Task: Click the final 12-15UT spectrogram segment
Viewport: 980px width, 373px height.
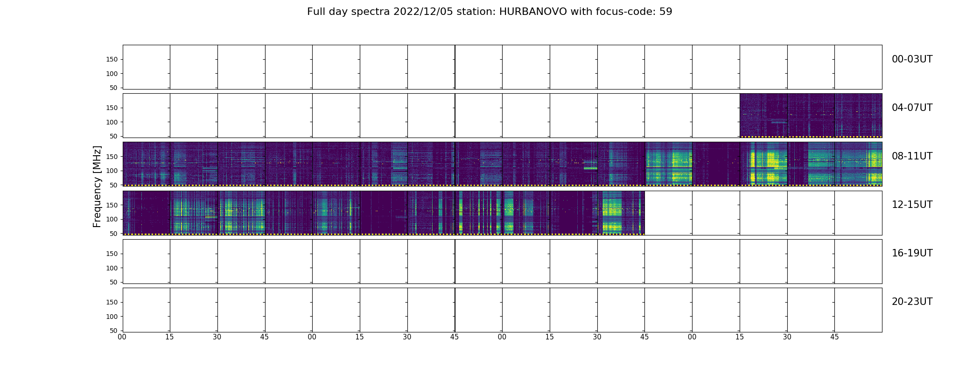Action: (x=621, y=213)
